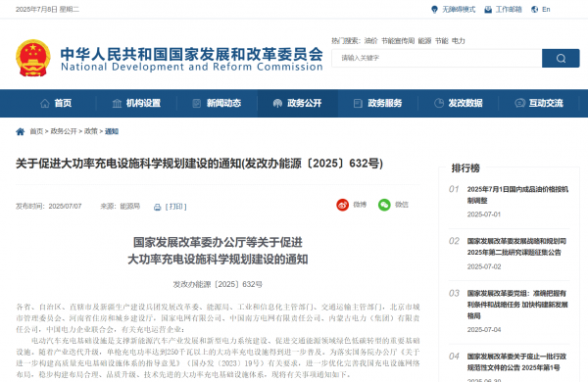
Task: Share article via Weibo icon
Action: pos(342,205)
